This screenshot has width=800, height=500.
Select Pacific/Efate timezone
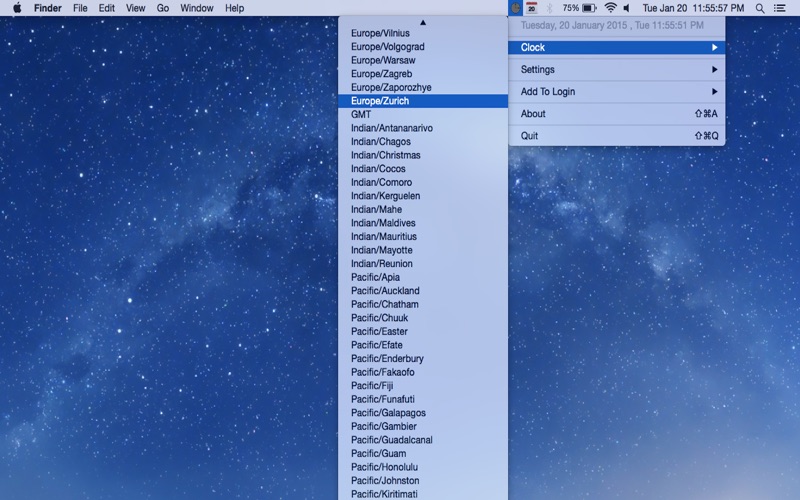(x=423, y=345)
